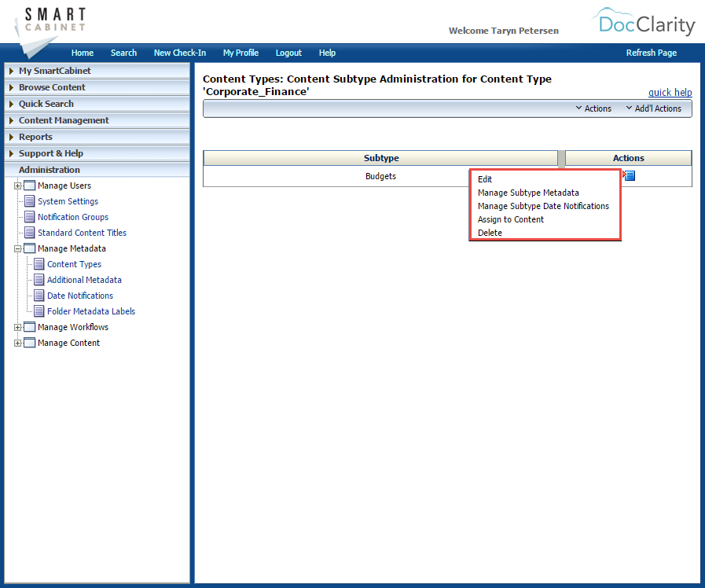This screenshot has height=588, width=705.
Task: Expand the Manage Users tree node
Action: 17,186
